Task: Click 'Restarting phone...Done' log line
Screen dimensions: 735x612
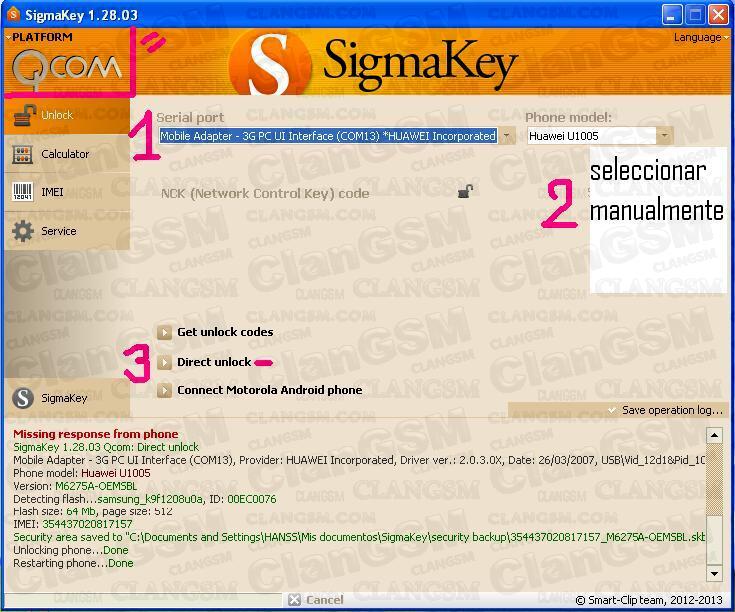Action: click(x=73, y=563)
